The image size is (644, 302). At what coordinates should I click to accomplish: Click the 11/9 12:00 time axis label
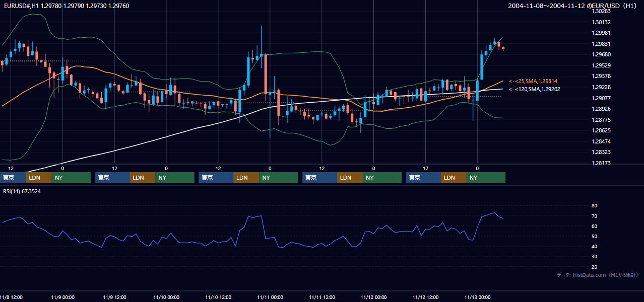[x=114, y=297]
